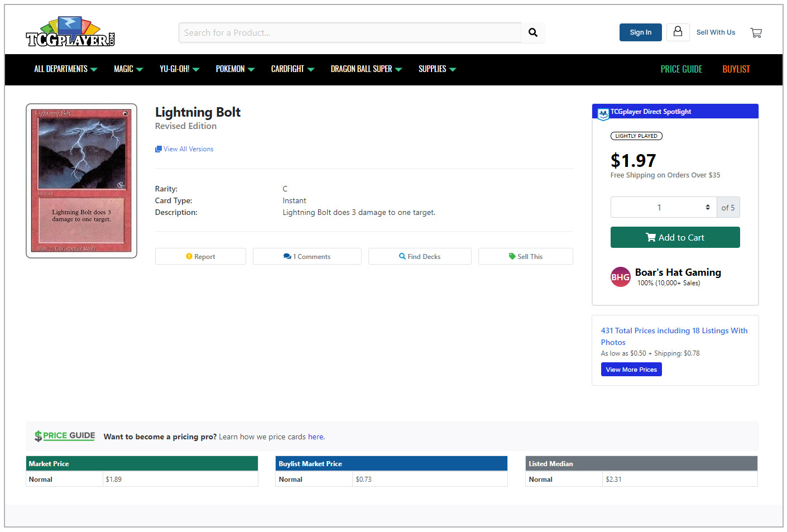The width and height of the screenshot is (787, 532).
Task: Click the Price Guide dollar logo
Action: (x=65, y=436)
